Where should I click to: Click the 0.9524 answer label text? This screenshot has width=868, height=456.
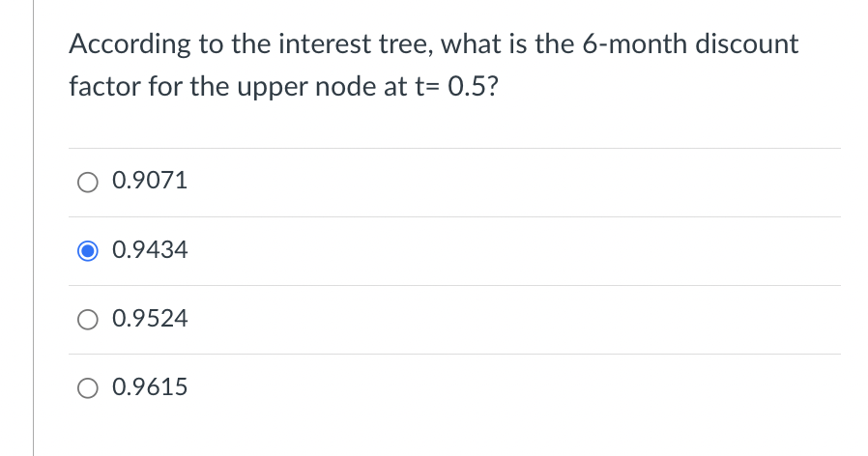coord(150,318)
